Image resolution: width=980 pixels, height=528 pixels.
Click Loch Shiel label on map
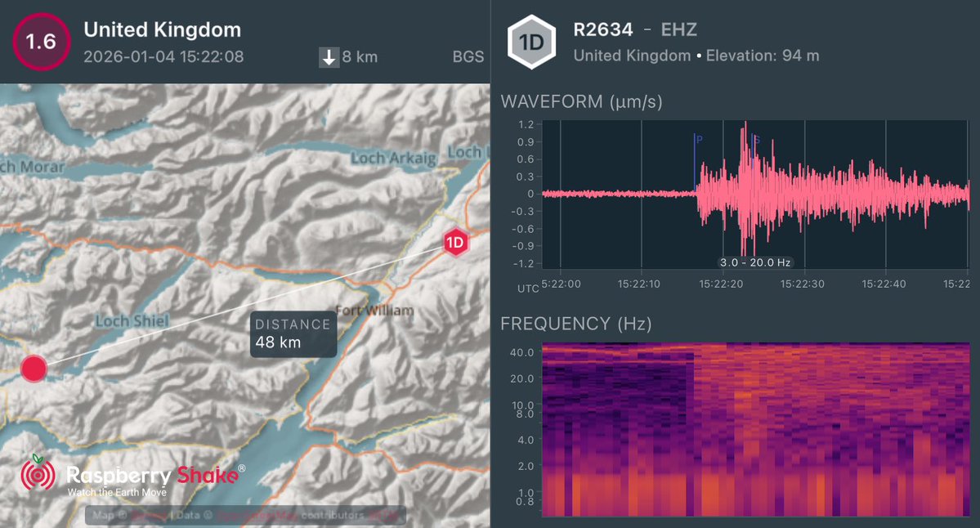coord(132,321)
